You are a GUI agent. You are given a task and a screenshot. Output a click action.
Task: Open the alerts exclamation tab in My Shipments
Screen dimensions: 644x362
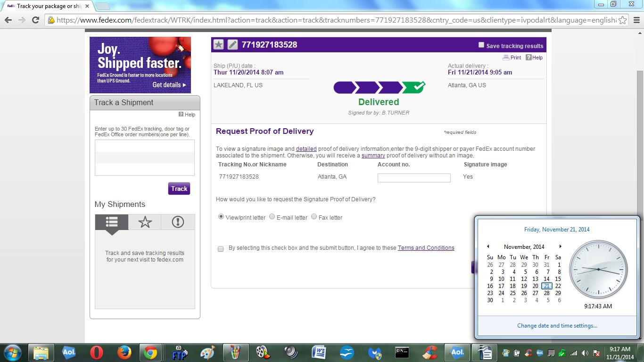pos(178,222)
